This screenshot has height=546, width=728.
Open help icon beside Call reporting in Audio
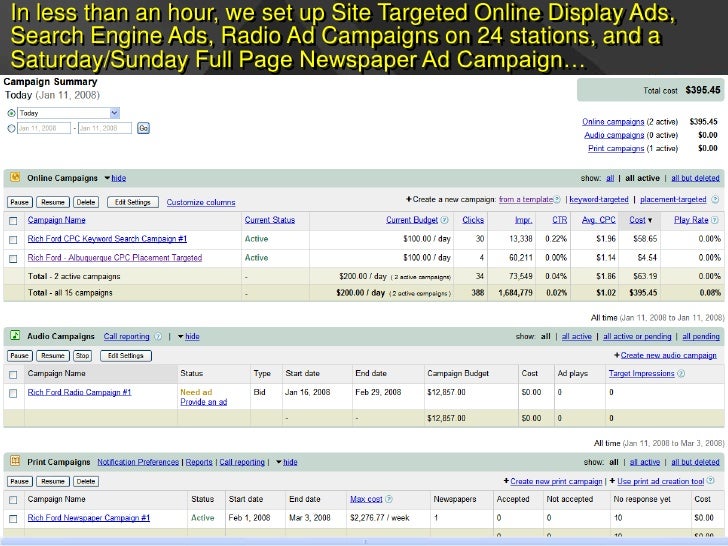point(158,336)
